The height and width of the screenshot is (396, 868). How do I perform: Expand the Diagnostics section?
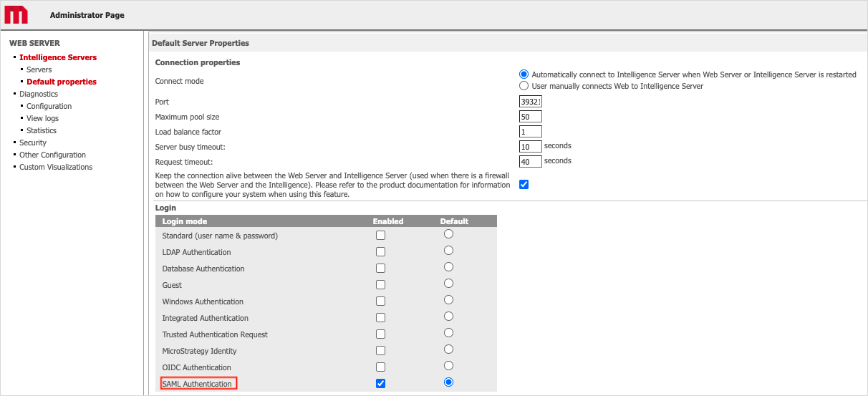[39, 94]
